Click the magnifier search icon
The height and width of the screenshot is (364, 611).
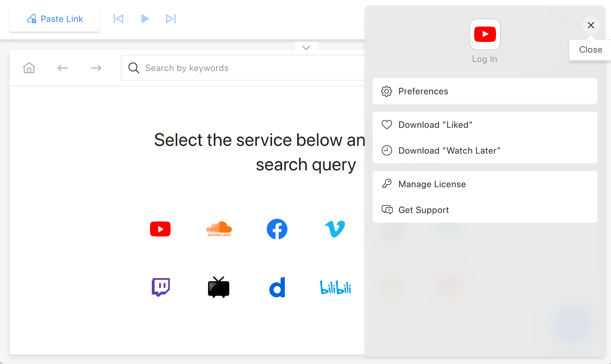pos(134,68)
